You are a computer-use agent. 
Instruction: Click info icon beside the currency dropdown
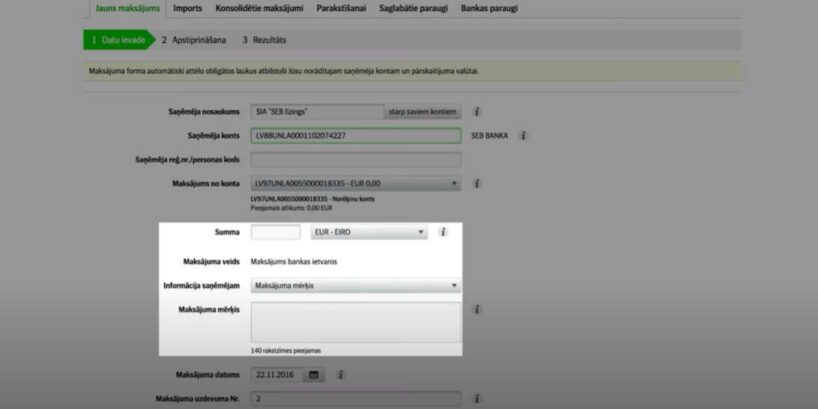[443, 232]
